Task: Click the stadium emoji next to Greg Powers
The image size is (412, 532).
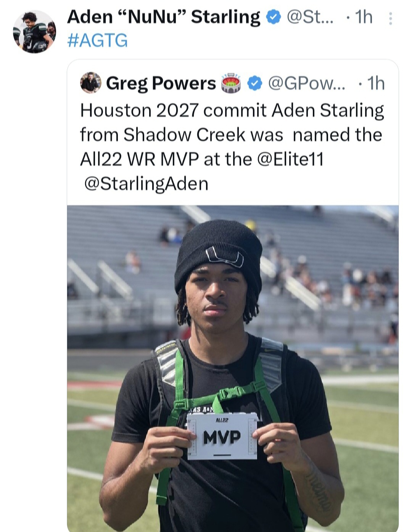Action: (232, 83)
